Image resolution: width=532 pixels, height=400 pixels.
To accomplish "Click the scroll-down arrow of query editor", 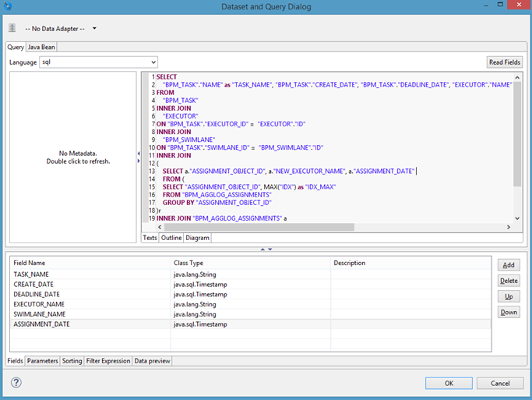I will (518, 217).
